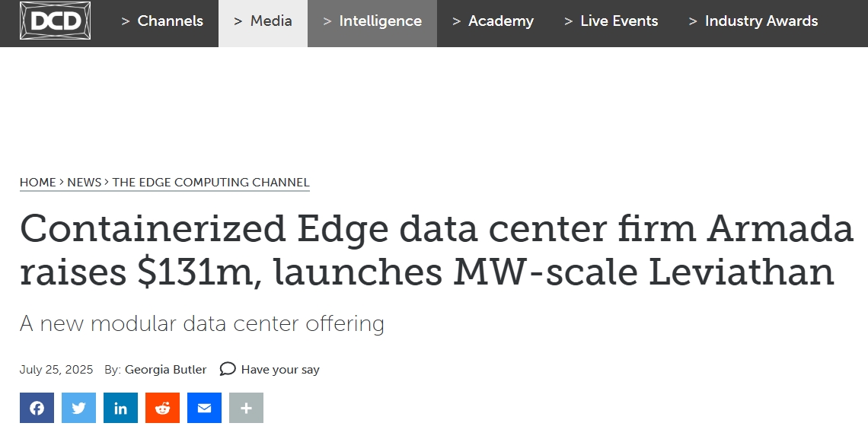The image size is (868, 439).
Task: Share article on Facebook
Action: 37,408
